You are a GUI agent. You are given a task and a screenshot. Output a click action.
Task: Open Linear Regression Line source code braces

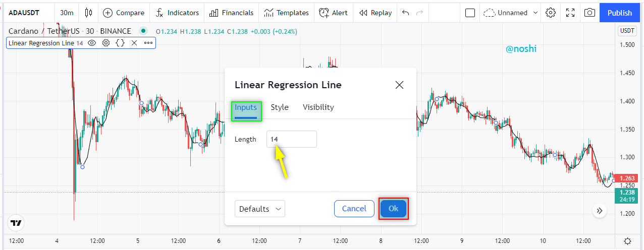120,43
